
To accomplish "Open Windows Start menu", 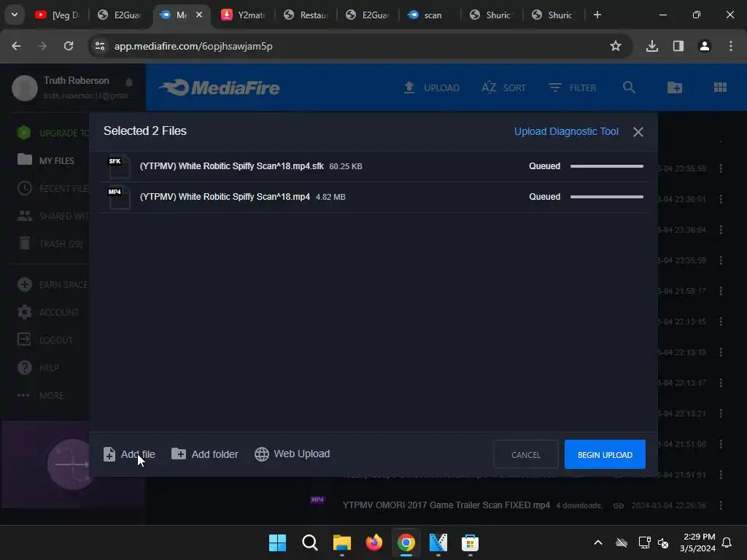I will 277,542.
